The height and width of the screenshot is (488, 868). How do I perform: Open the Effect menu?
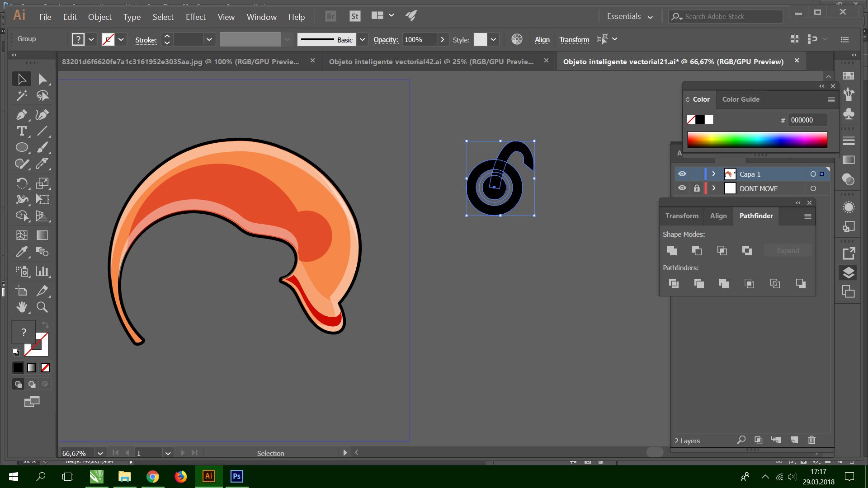tap(196, 17)
